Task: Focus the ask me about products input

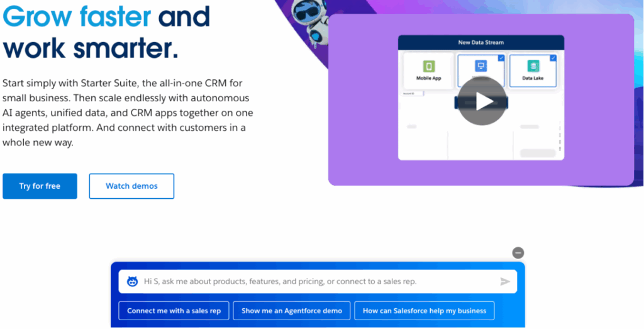Action: point(318,282)
